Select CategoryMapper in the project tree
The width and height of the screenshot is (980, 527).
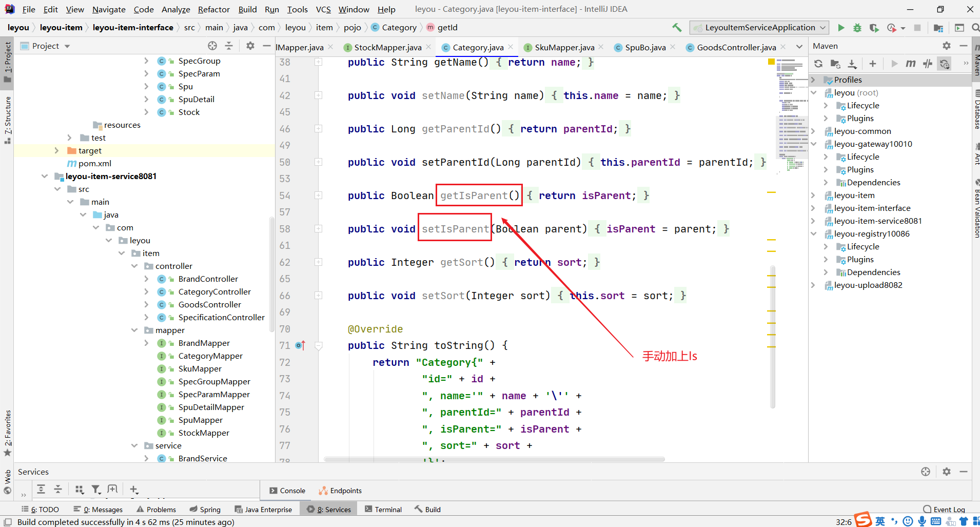click(210, 356)
